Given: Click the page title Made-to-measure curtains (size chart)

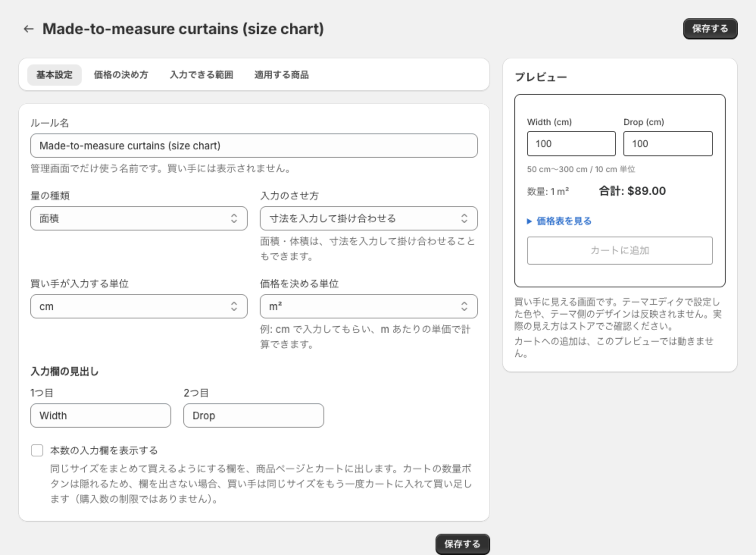Looking at the screenshot, I should tap(183, 29).
